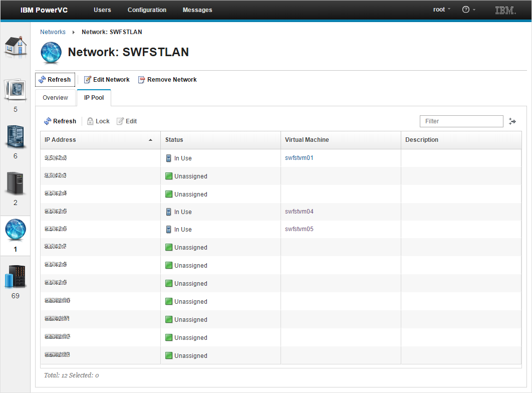This screenshot has height=393, width=532.
Task: Select the IP Pool tab
Action: [x=94, y=98]
